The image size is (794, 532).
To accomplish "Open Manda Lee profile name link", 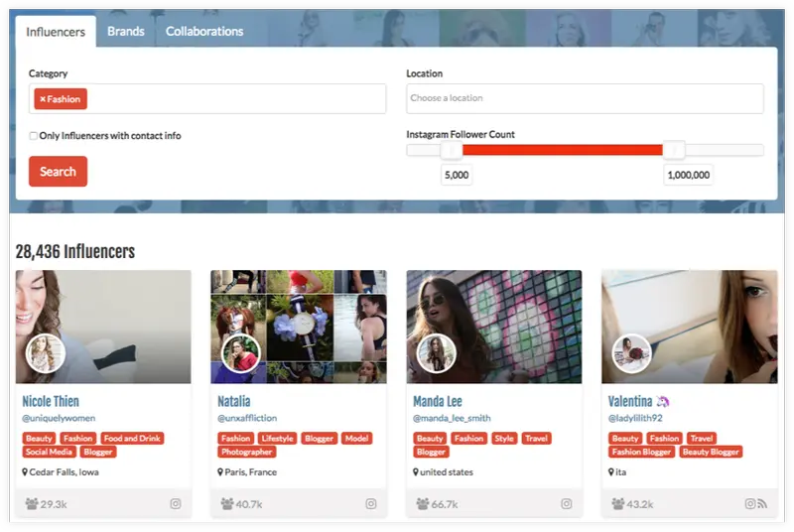I will 438,401.
